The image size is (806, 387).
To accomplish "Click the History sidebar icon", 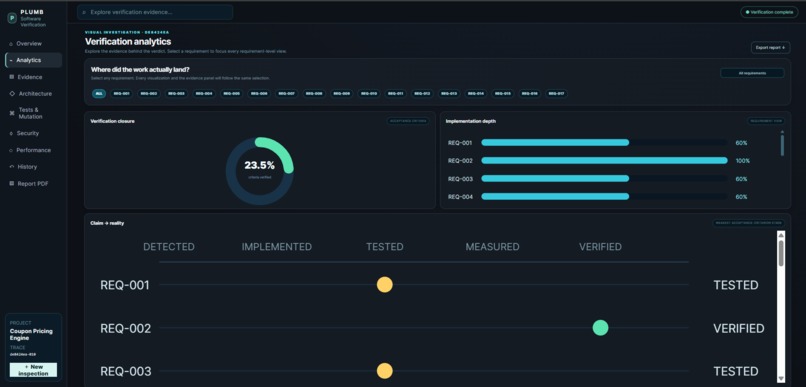I will [x=12, y=167].
